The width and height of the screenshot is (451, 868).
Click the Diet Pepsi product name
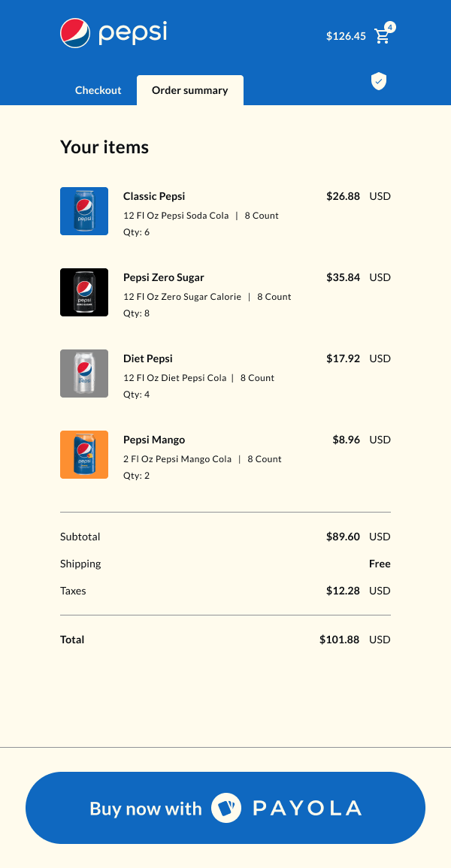[x=148, y=358]
